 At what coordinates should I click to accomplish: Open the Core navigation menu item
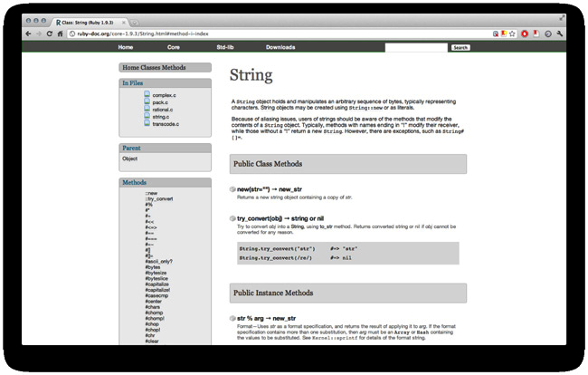[173, 47]
